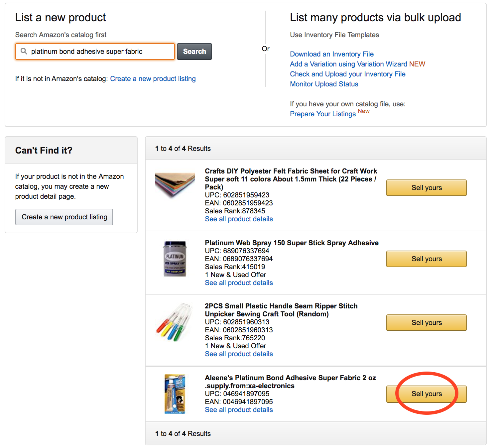Image resolution: width=492 pixels, height=448 pixels.
Task: See all product details for Platinum Web Spray
Action: (x=239, y=283)
